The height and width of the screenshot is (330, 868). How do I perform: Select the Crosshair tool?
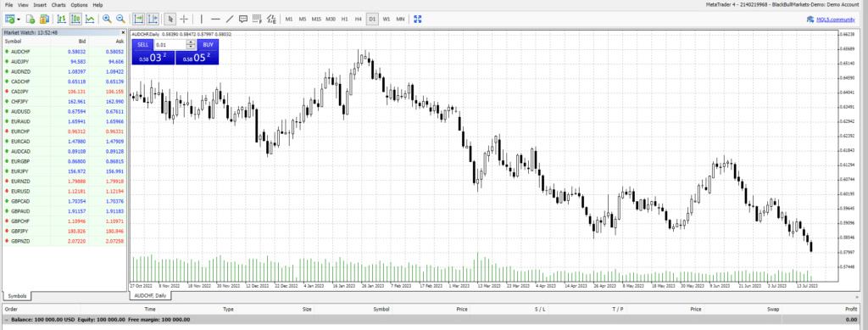pos(184,19)
